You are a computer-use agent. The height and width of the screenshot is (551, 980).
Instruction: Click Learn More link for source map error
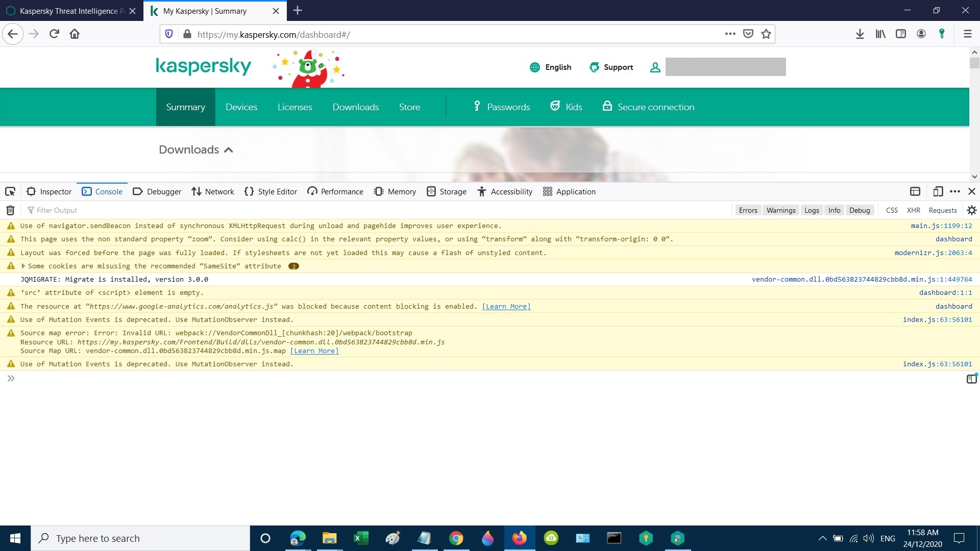(x=314, y=351)
